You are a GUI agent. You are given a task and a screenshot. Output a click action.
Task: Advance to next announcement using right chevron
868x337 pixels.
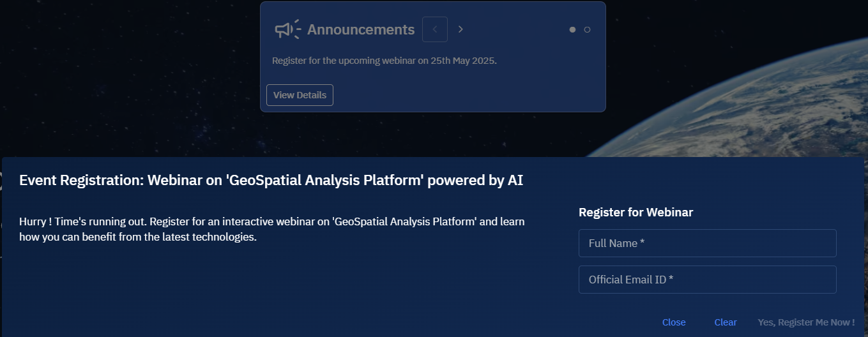click(x=461, y=29)
